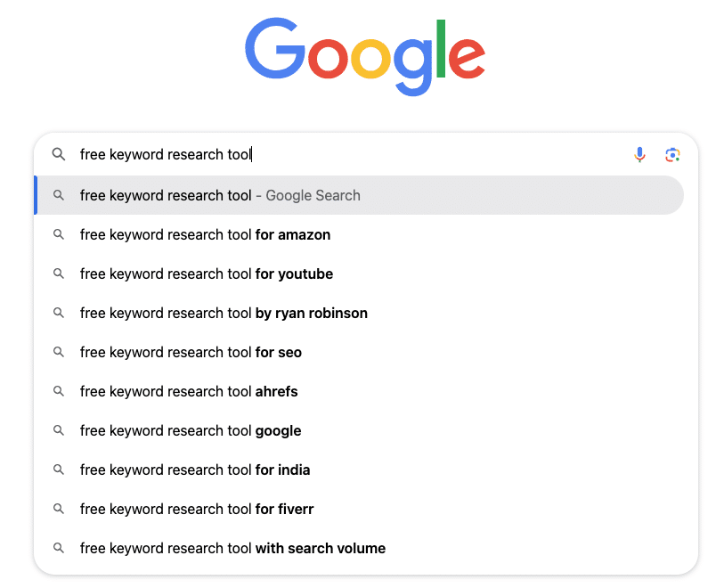Click the magnifier icon inside the search box

[58, 154]
